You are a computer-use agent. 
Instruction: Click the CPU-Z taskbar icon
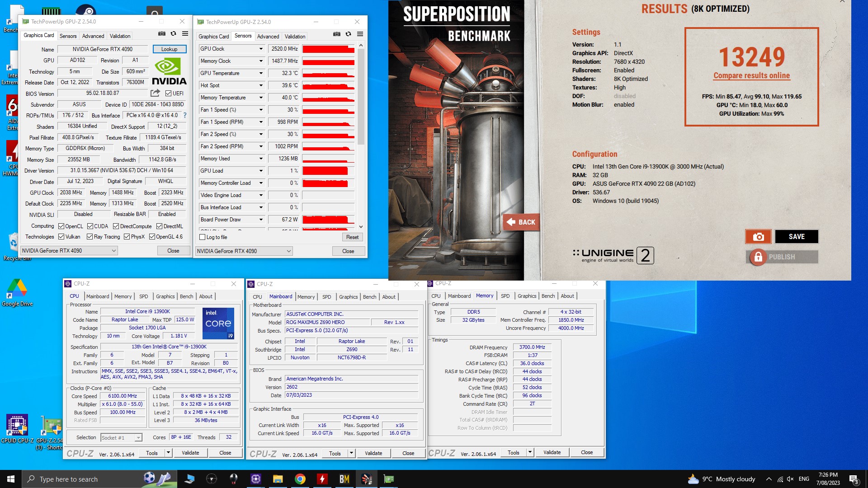click(x=256, y=479)
